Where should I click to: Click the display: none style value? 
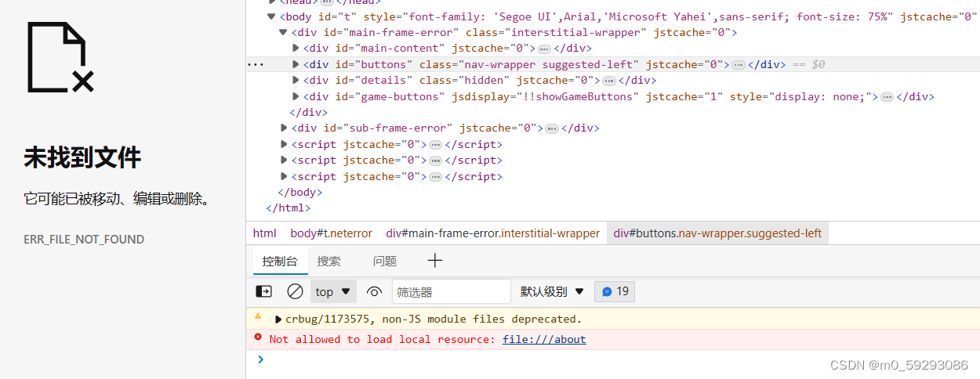(819, 96)
